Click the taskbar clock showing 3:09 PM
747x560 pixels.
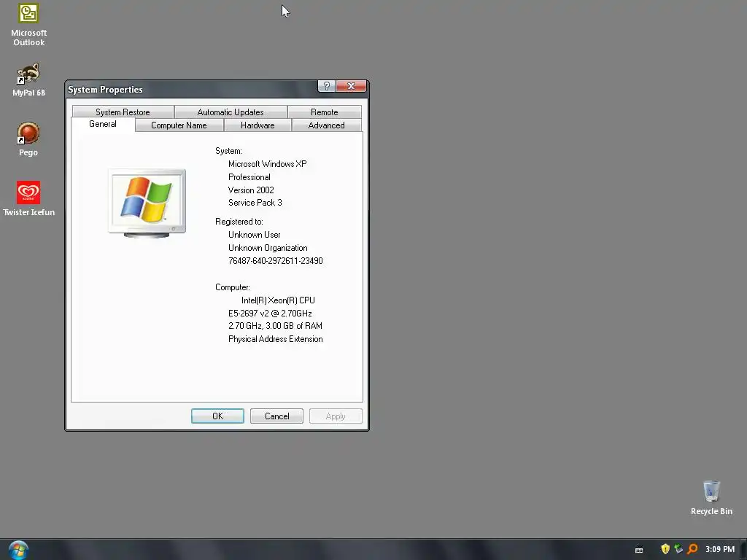click(720, 549)
